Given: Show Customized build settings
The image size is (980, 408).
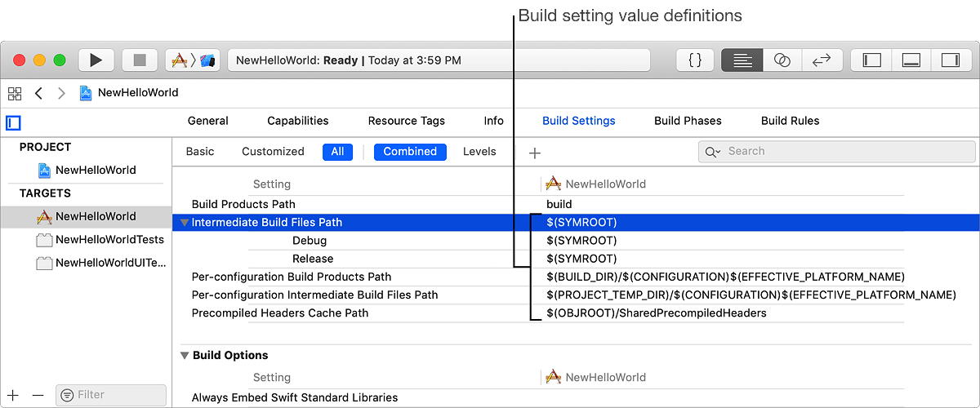Looking at the screenshot, I should (x=273, y=152).
